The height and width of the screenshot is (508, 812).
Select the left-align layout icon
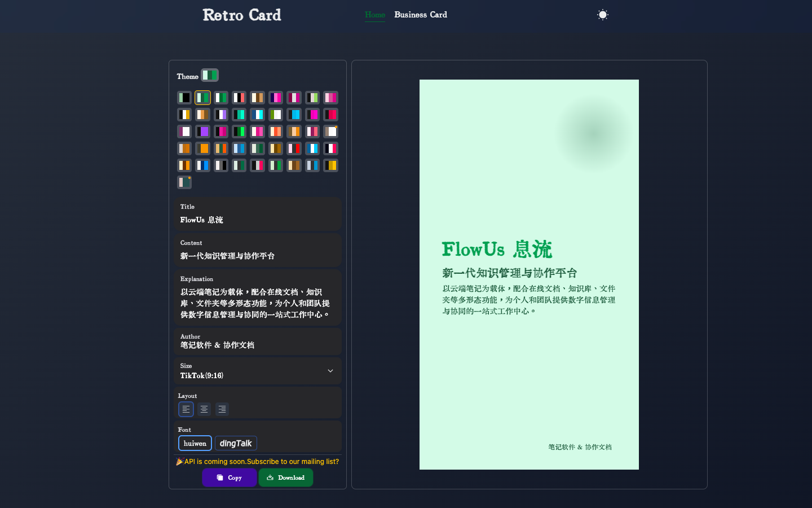click(x=186, y=409)
